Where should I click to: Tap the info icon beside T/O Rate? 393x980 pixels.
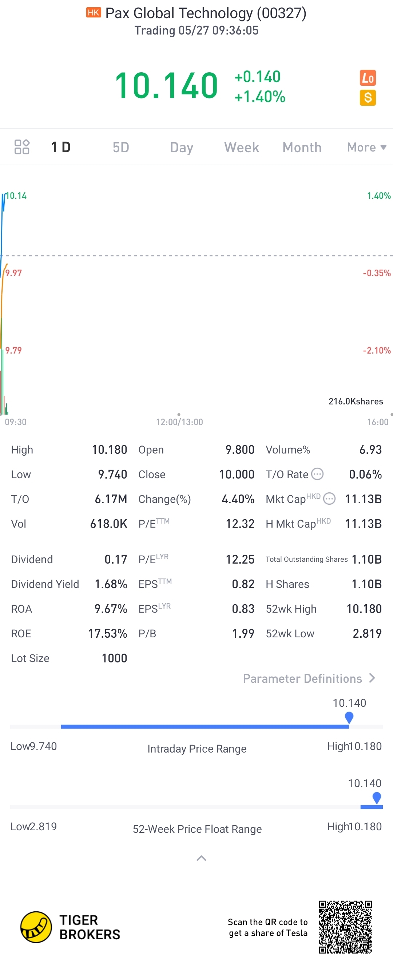pos(317,474)
